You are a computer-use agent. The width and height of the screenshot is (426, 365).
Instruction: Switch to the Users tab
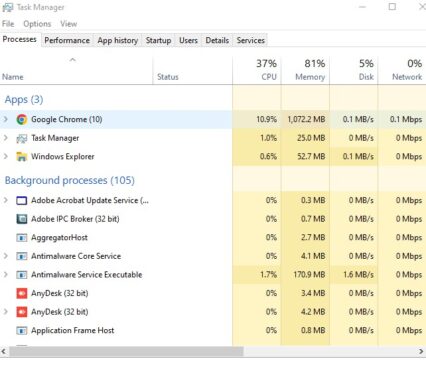[188, 40]
